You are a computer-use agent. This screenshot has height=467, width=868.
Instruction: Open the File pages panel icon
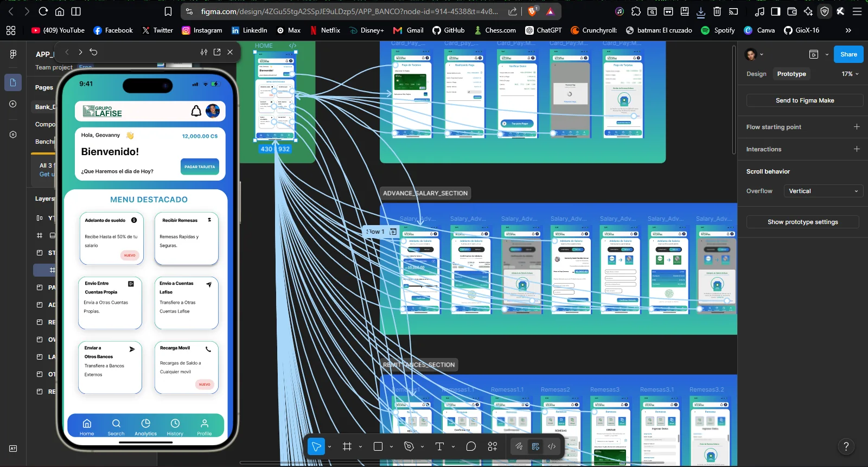(x=13, y=82)
